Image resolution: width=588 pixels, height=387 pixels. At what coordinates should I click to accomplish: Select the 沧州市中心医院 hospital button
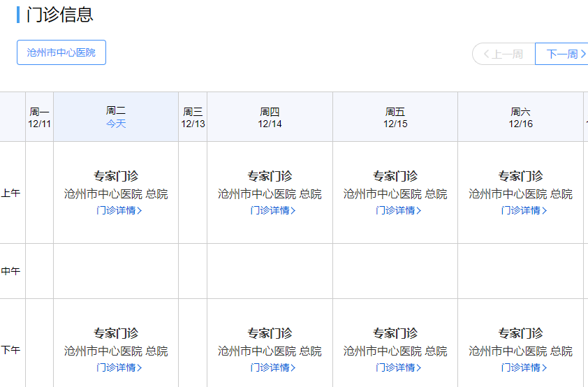pyautogui.click(x=61, y=52)
